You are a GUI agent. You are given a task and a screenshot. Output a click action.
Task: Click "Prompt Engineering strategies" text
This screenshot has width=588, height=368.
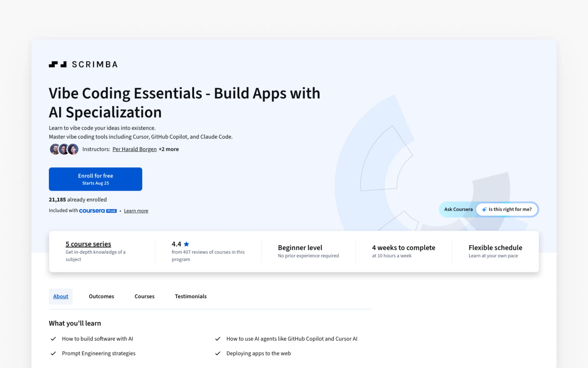point(98,353)
